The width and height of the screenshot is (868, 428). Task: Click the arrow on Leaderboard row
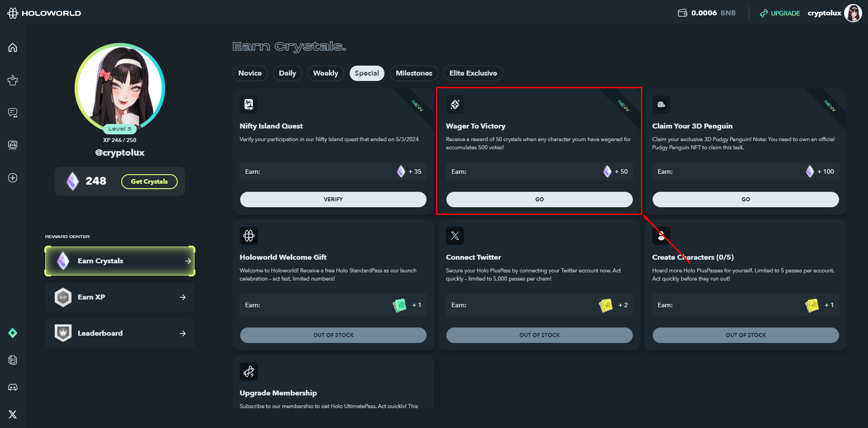coord(183,333)
